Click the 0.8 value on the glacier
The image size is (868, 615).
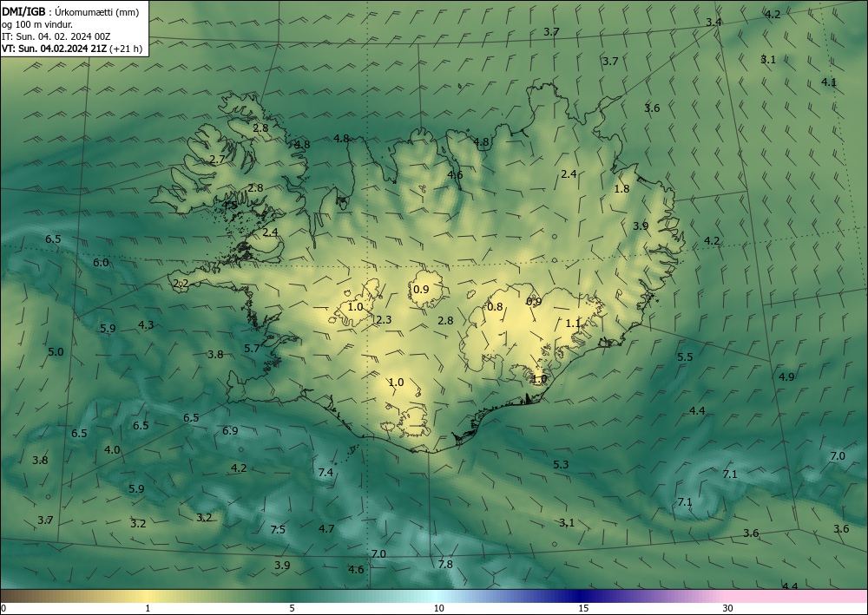495,306
